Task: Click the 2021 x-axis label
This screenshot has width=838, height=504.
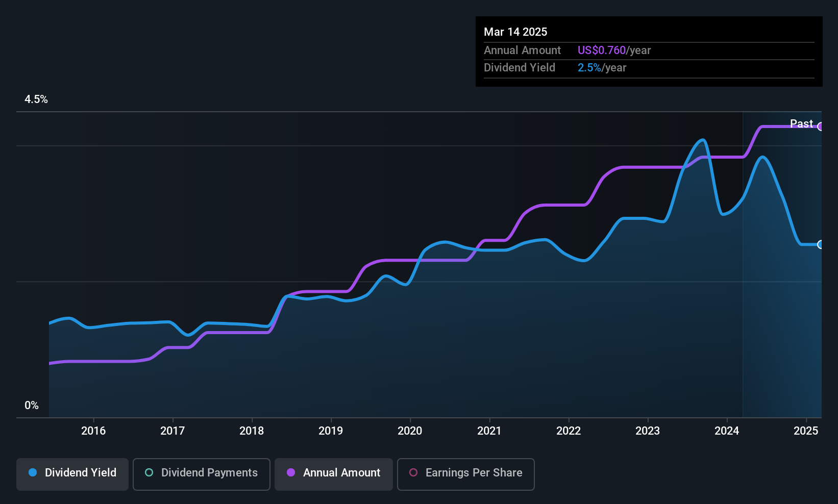Action: pyautogui.click(x=489, y=431)
